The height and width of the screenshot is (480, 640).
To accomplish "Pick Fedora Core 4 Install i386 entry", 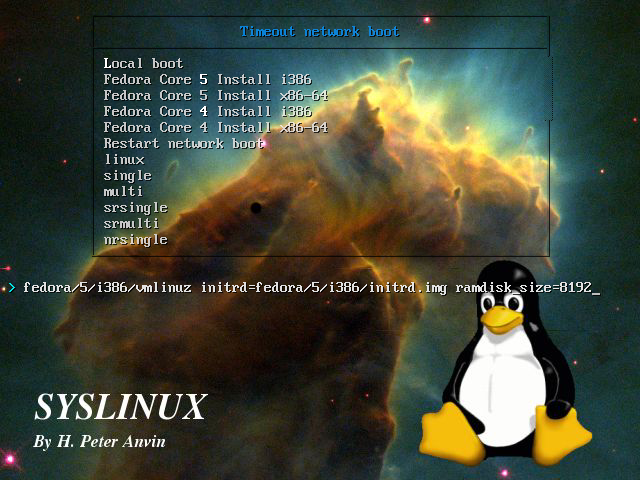I will tap(207, 111).
